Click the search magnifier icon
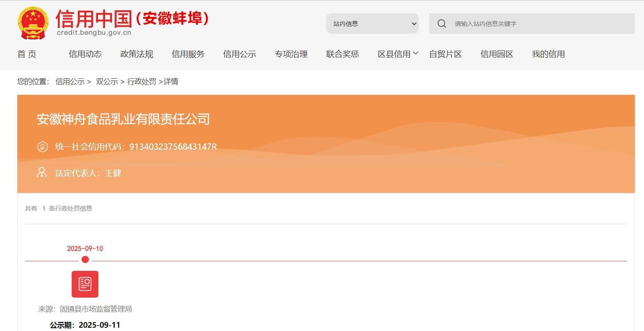The image size is (644, 331). 441,23
